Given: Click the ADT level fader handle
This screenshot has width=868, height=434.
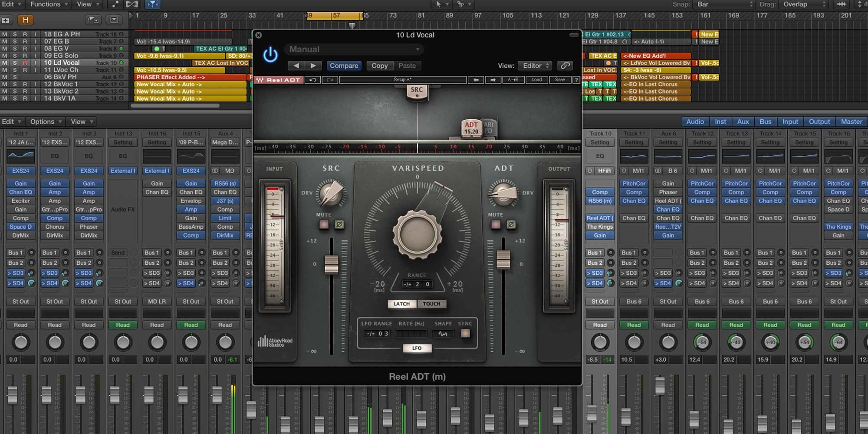Looking at the screenshot, I should tap(503, 259).
